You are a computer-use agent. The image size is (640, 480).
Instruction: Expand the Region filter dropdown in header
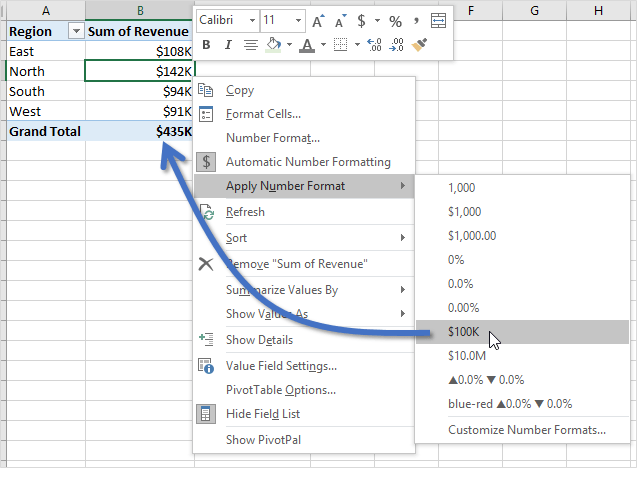75,32
